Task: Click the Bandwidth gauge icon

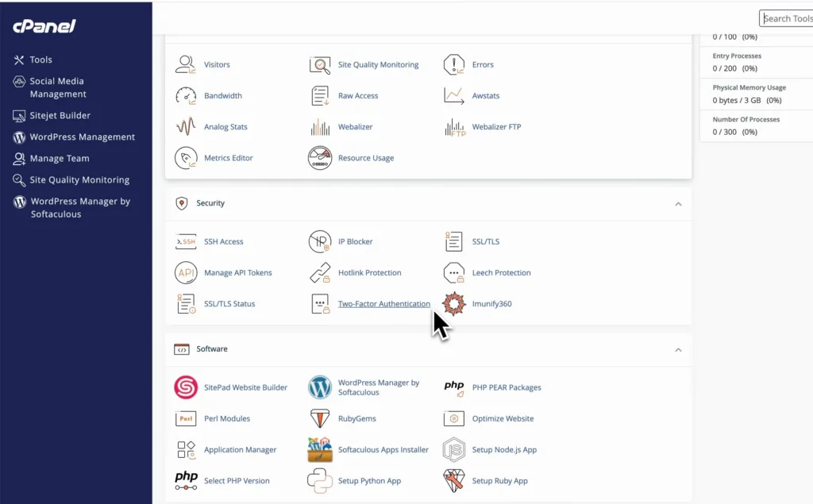Action: point(186,96)
